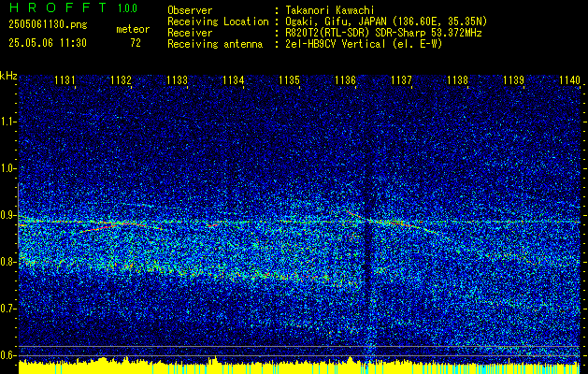
Task: Click the 1.1 kHz axis label
Action: 8,122
